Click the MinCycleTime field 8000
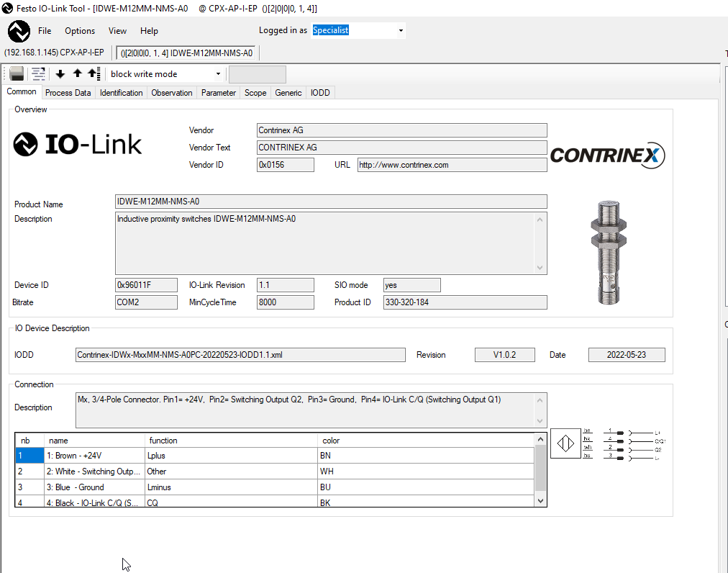The image size is (728, 573). pyautogui.click(x=285, y=302)
